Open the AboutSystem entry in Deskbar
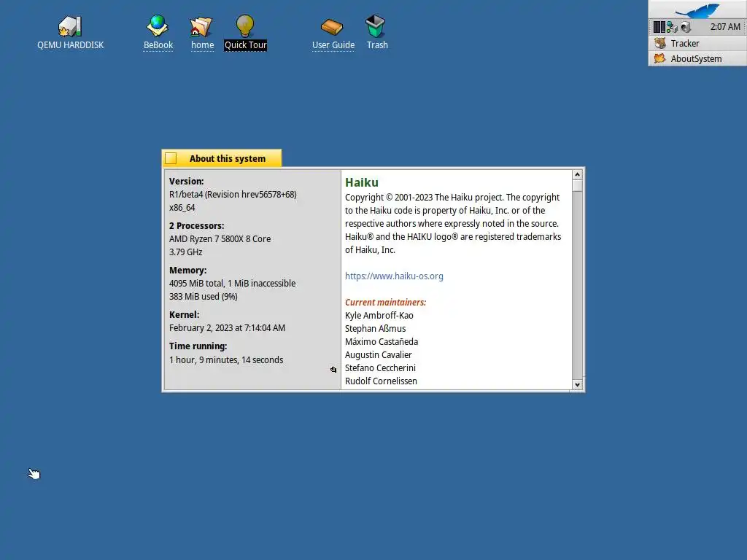 coord(697,58)
